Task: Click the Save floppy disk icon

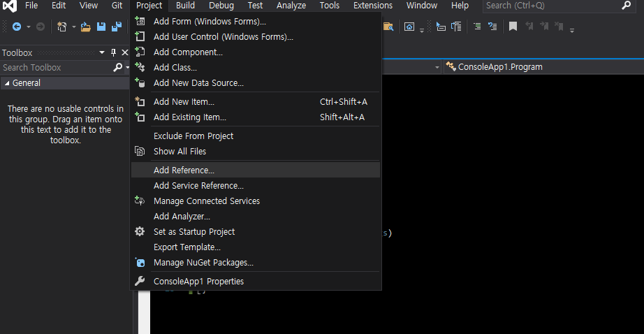Action: pyautogui.click(x=101, y=27)
